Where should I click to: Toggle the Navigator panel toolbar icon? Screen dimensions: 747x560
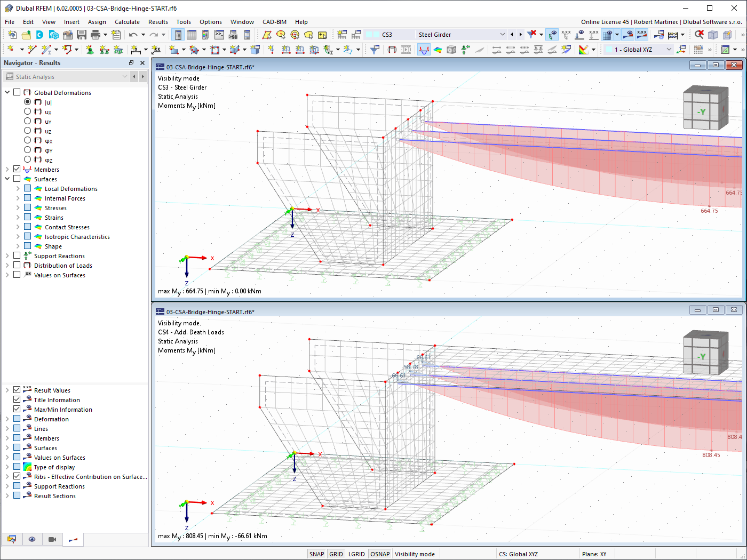pos(178,35)
